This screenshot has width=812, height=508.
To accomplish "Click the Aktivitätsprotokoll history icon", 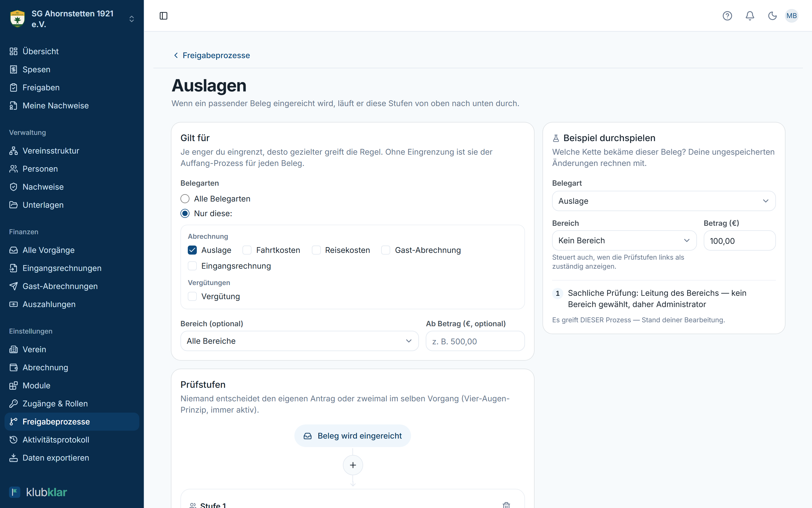I will coord(14,440).
